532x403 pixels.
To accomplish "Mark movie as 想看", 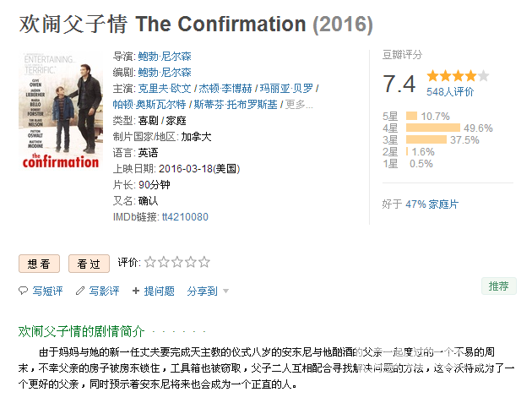I will (x=39, y=264).
